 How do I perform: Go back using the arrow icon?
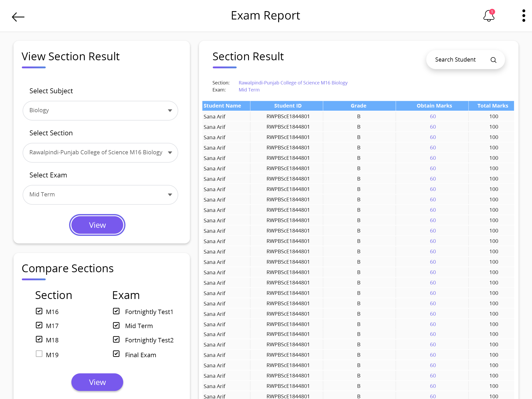tap(18, 17)
